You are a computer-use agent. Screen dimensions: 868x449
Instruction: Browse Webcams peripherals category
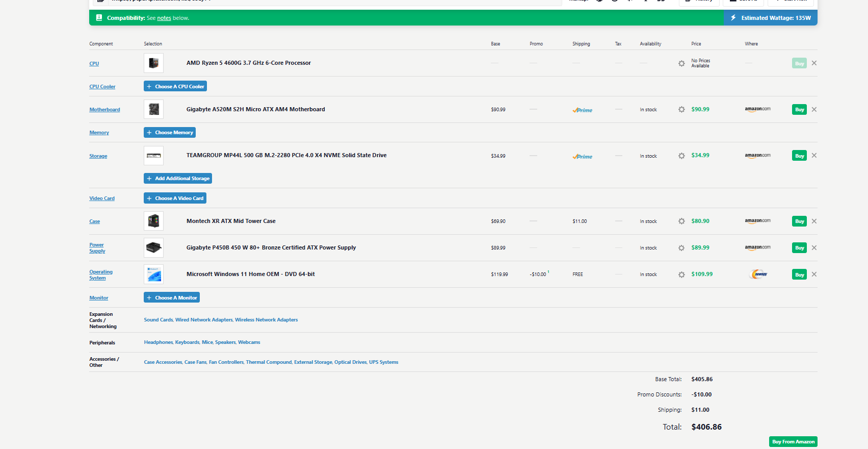(x=249, y=342)
